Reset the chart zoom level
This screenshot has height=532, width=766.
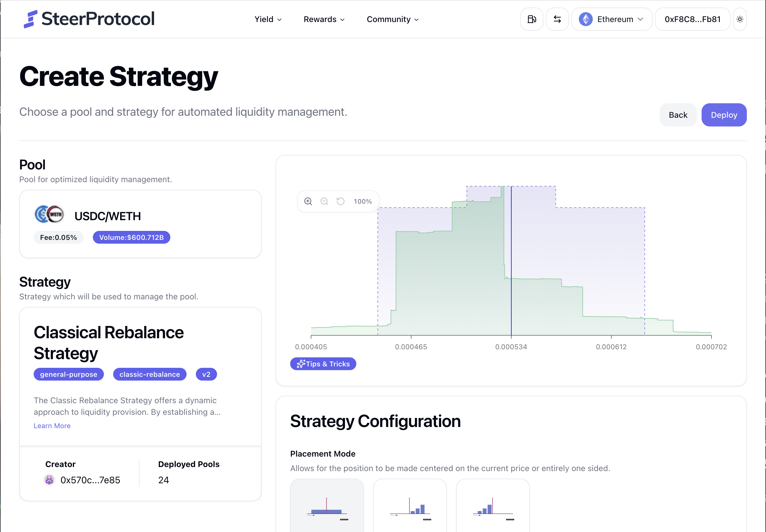click(x=340, y=201)
